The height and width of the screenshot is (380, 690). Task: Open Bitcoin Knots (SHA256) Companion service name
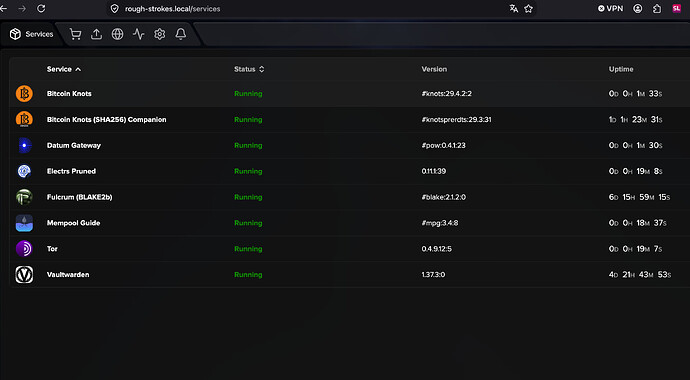point(106,120)
